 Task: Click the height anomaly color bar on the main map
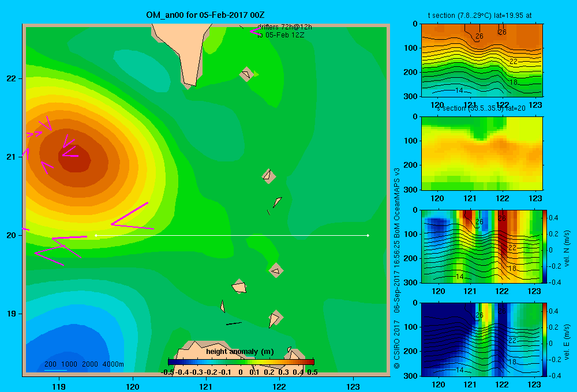tap(241, 362)
